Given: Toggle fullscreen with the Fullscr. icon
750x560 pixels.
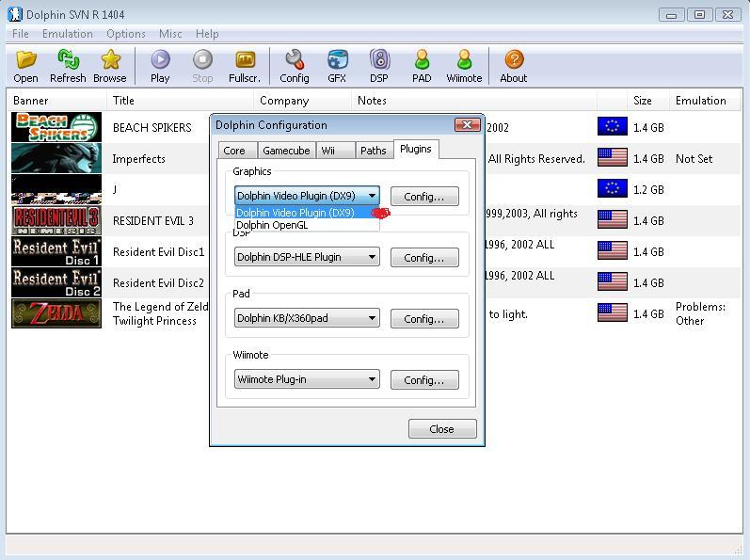Looking at the screenshot, I should click(x=246, y=60).
